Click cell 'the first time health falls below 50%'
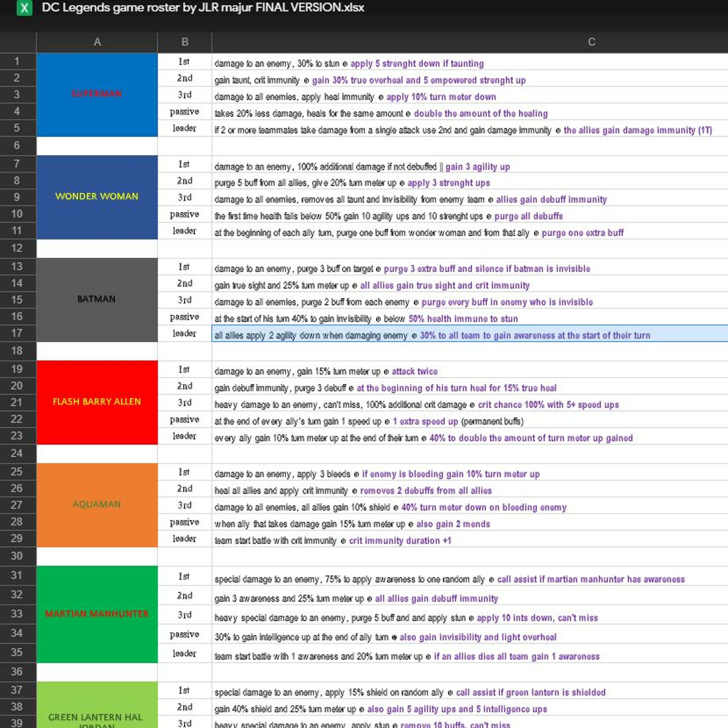This screenshot has height=728, width=728. tap(470, 214)
